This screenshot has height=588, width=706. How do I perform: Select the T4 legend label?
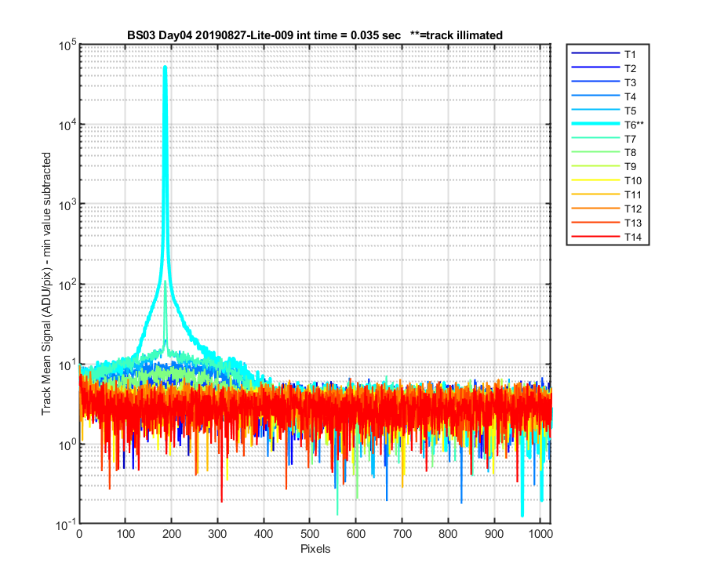[x=630, y=96]
